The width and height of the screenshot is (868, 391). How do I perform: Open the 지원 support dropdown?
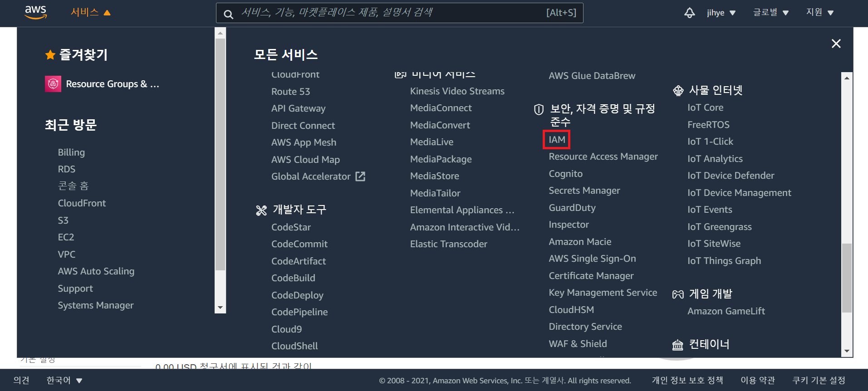click(820, 12)
